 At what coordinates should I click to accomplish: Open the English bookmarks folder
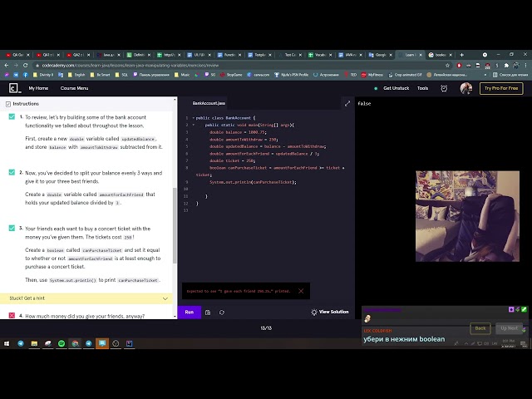(x=76, y=75)
